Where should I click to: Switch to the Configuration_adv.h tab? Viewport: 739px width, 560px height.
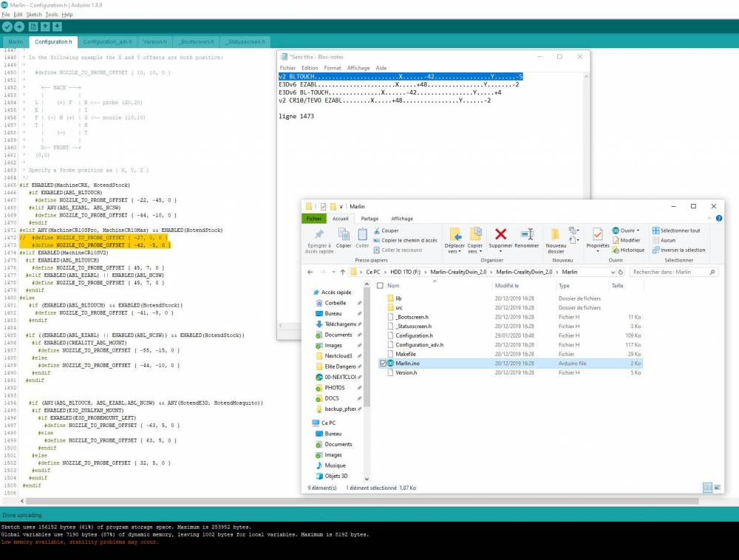pos(107,42)
